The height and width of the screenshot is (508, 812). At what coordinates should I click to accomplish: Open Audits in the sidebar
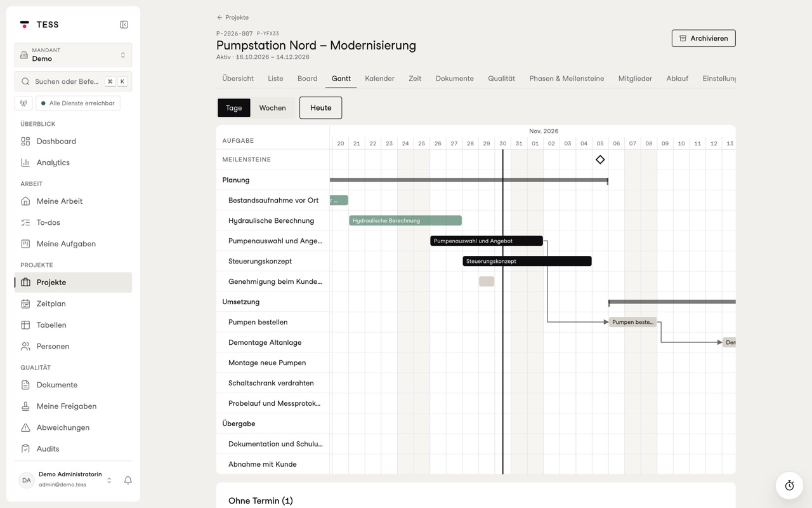tap(73, 449)
